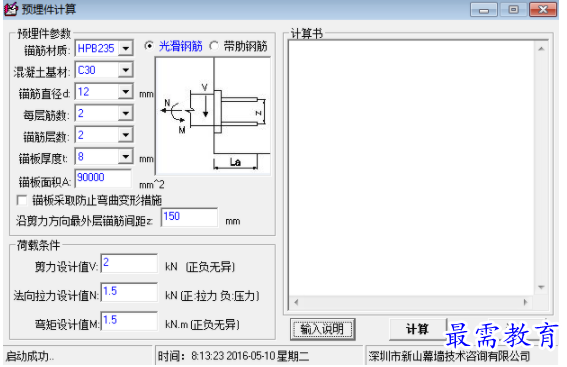Click the 启动成功 status bar text
Viewport: 567px width, 367px height.
coord(30,357)
